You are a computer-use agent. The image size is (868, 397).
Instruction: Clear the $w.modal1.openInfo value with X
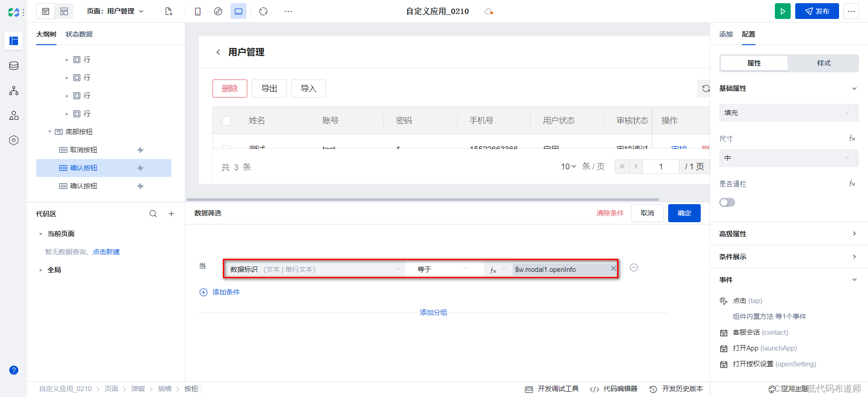pos(613,268)
